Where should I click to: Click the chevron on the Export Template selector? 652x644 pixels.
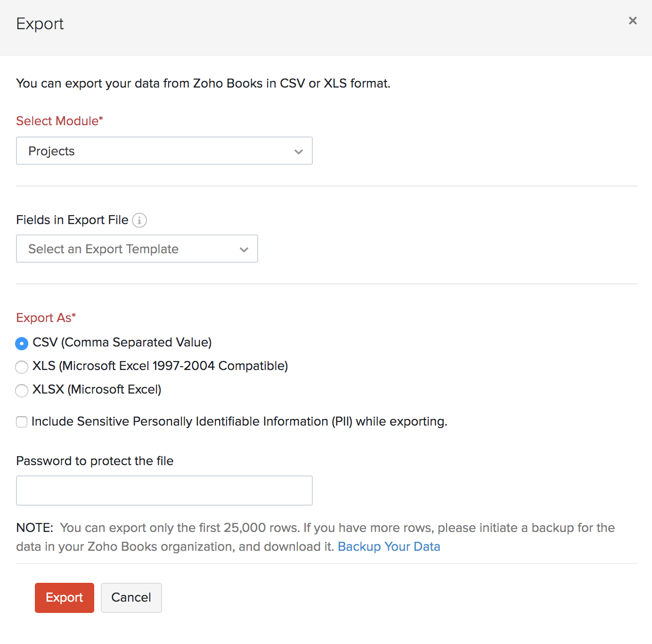[x=244, y=249]
